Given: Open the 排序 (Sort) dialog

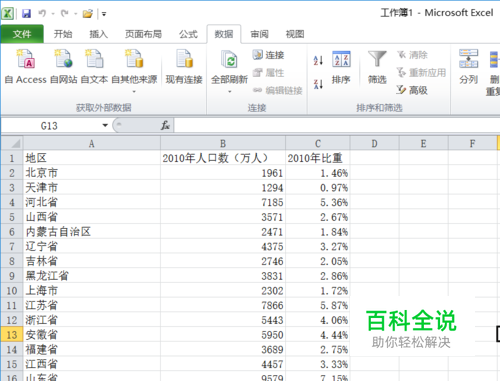Looking at the screenshot, I should (x=341, y=67).
